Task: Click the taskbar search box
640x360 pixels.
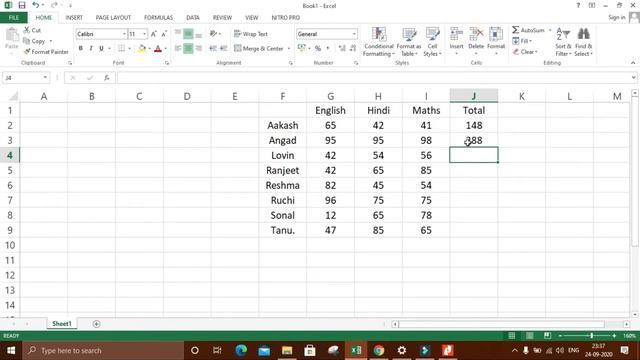Action: coord(103,350)
